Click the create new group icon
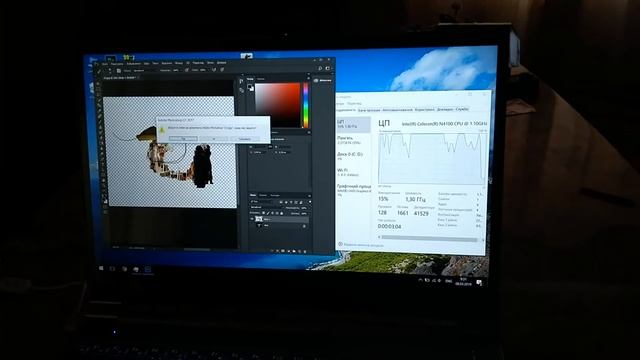This screenshot has width=640, height=360. 294,251
